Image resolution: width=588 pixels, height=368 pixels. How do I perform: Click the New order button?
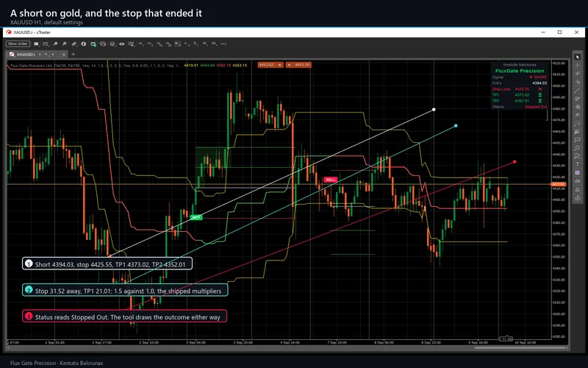point(18,43)
